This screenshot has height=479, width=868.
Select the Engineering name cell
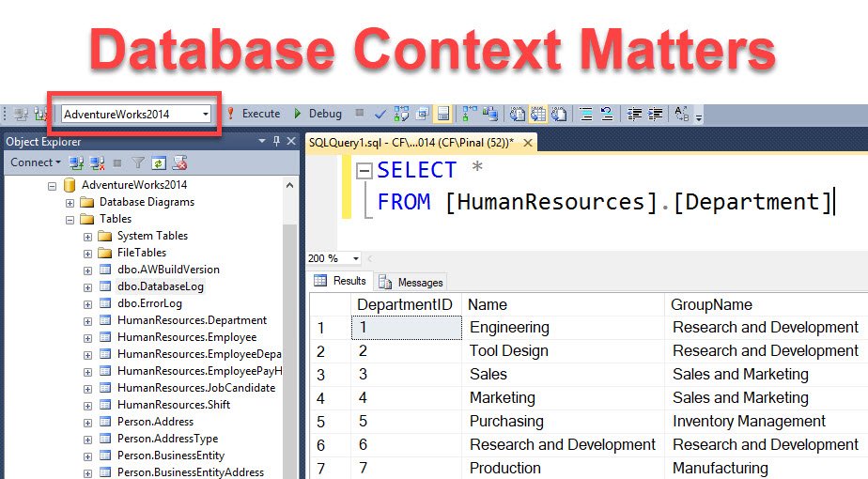click(x=563, y=328)
